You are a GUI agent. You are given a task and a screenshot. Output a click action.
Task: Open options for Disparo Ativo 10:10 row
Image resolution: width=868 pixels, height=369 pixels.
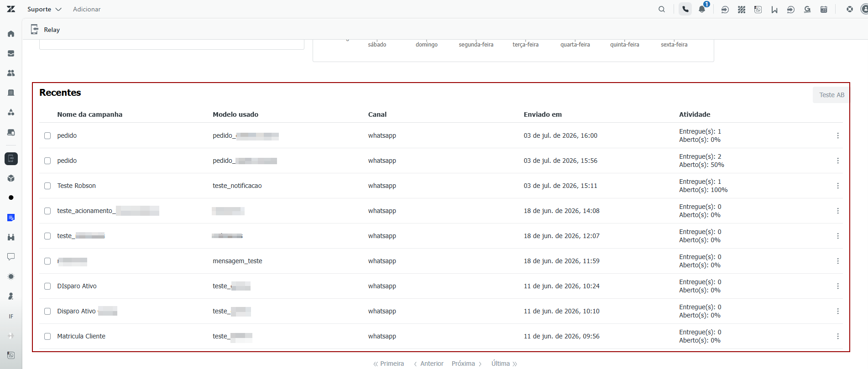click(x=838, y=311)
